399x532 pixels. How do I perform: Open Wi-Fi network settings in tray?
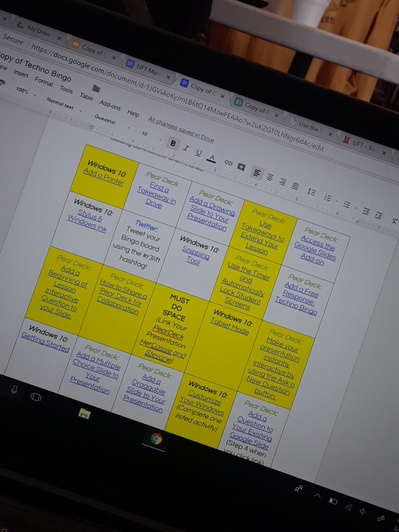click(x=349, y=507)
